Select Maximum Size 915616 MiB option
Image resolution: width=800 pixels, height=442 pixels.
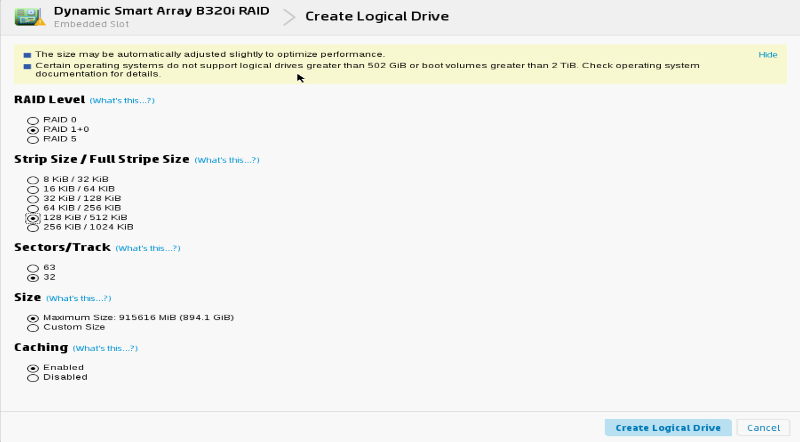(33, 318)
